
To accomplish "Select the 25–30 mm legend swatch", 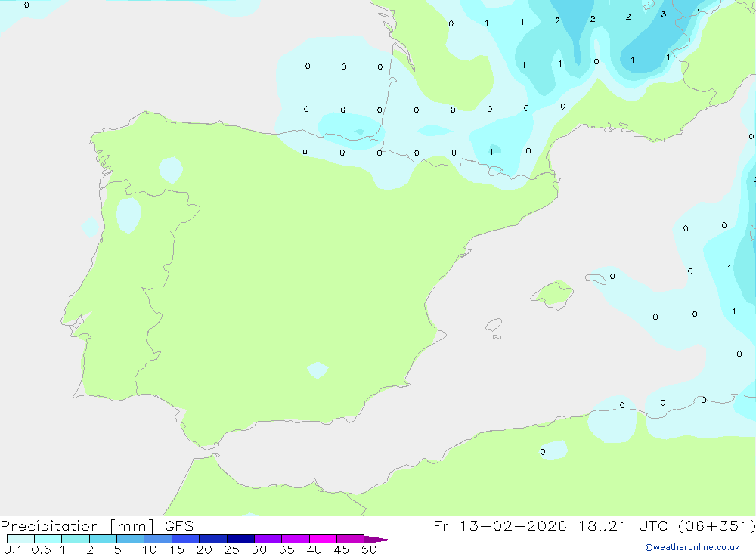I will [240, 539].
